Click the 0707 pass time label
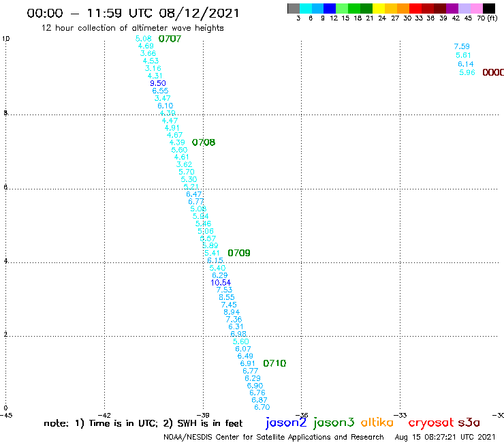Image resolution: width=504 pixels, height=443 pixels. [170, 39]
